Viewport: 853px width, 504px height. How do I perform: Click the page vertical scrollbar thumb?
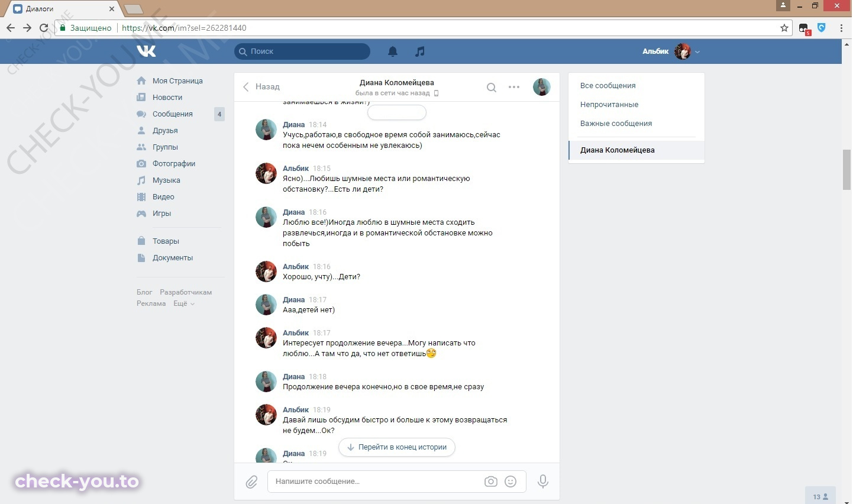847,170
